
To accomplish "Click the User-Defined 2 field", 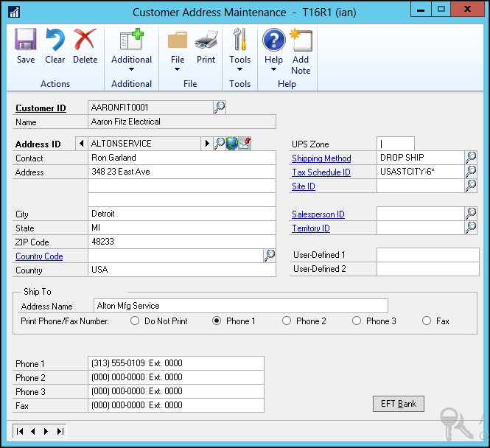I will 428,269.
